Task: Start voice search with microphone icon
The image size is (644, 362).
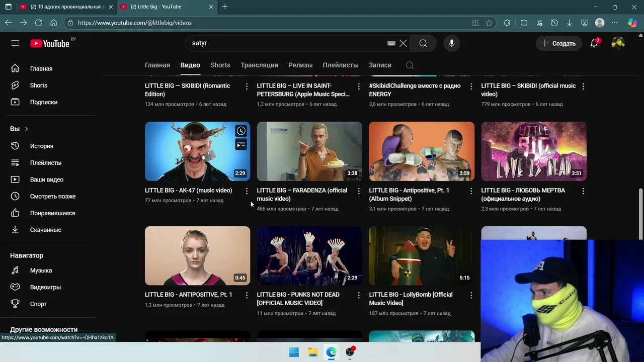Action: coord(452,43)
